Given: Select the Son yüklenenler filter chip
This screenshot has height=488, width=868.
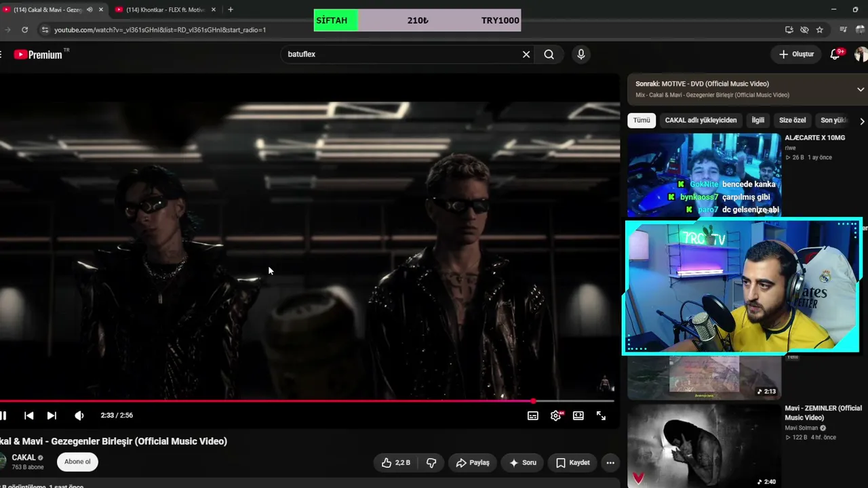Looking at the screenshot, I should click(x=834, y=121).
